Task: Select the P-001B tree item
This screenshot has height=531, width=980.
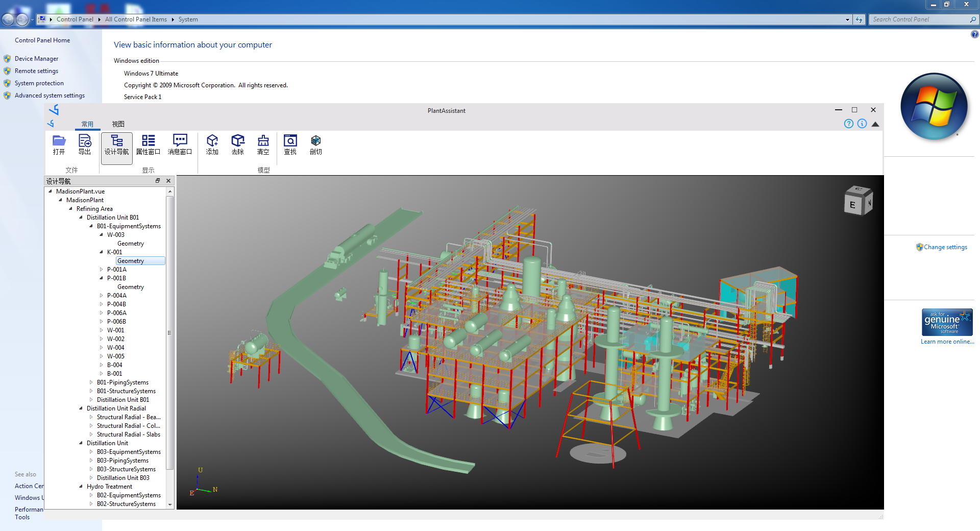Action: click(x=116, y=278)
